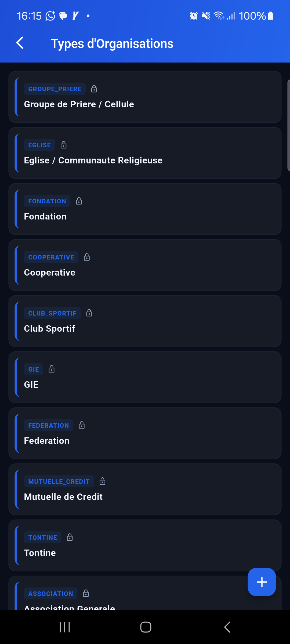The height and width of the screenshot is (644, 290).
Task: Tap the blue plus add button
Action: pyautogui.click(x=262, y=582)
